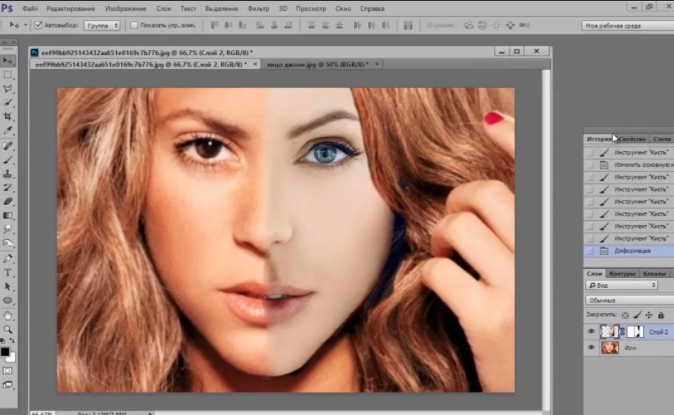Screen dimensions: 674x415
Task: Select the Eyedropper tool
Action: click(8, 130)
